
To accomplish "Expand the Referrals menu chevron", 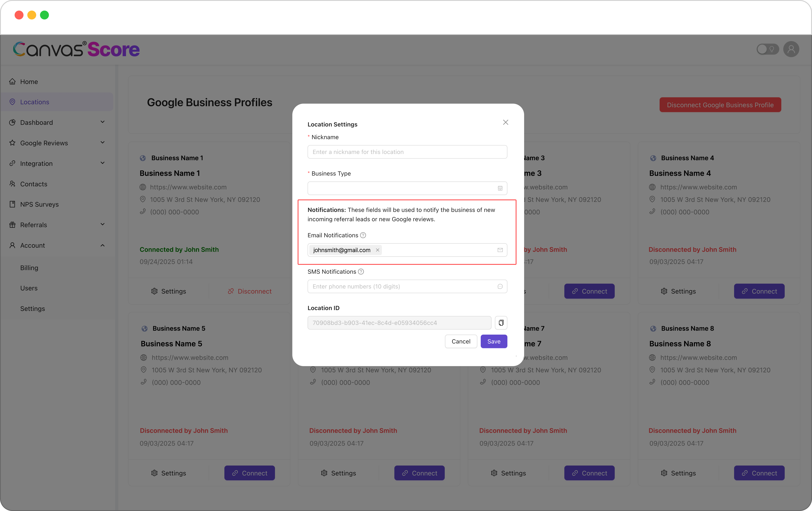I will click(102, 224).
